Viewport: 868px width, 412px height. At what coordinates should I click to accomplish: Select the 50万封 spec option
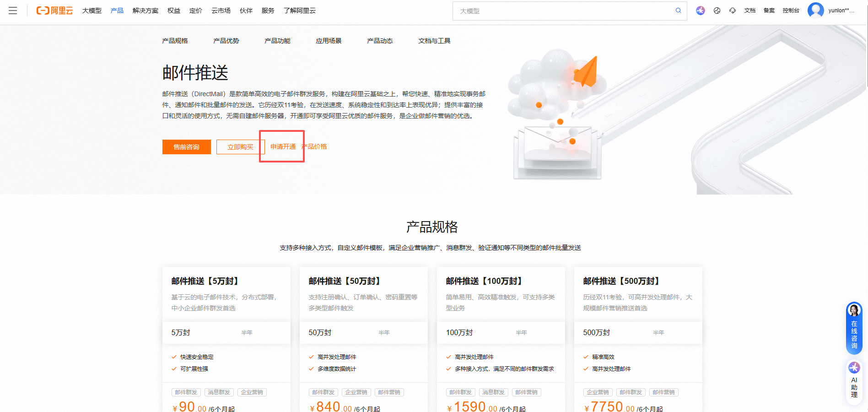point(320,333)
